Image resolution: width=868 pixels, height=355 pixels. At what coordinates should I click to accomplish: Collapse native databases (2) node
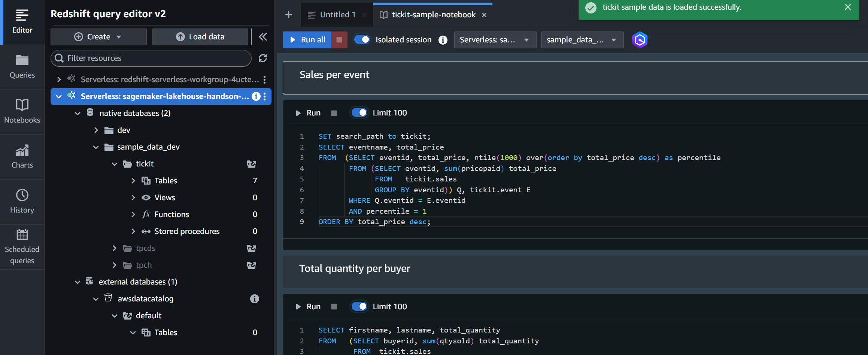[78, 113]
